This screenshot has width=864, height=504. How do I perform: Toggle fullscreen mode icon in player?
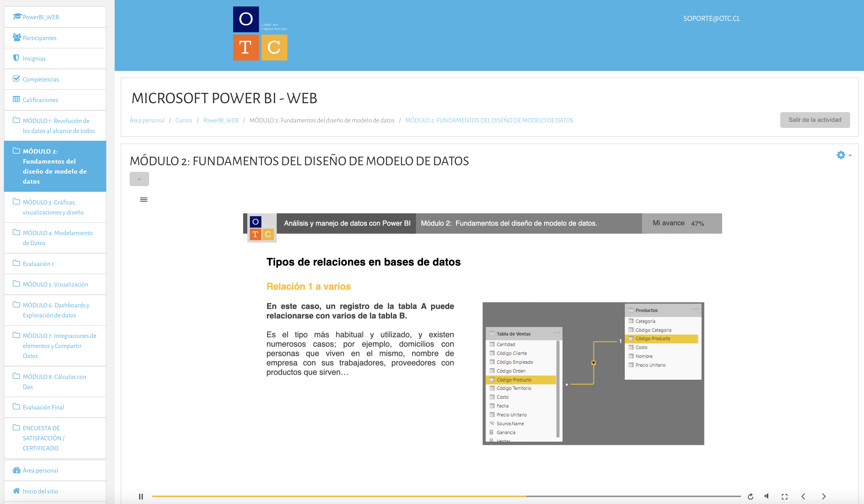click(784, 496)
